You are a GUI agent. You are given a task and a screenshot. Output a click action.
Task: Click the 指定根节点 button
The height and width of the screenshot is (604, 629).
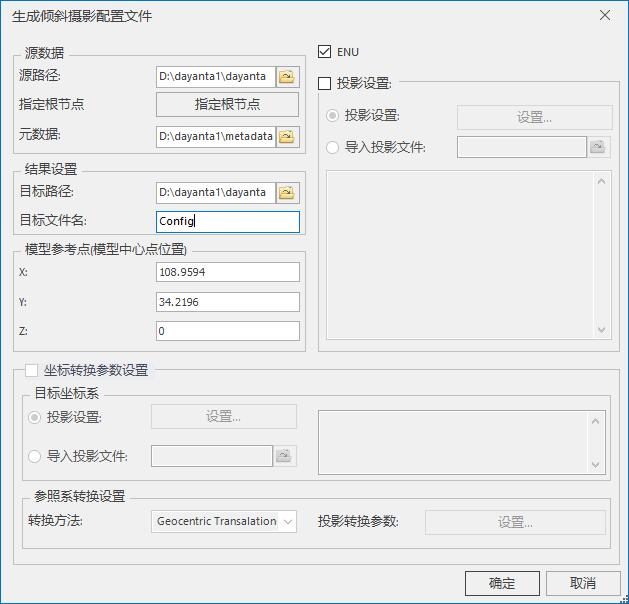[227, 105]
